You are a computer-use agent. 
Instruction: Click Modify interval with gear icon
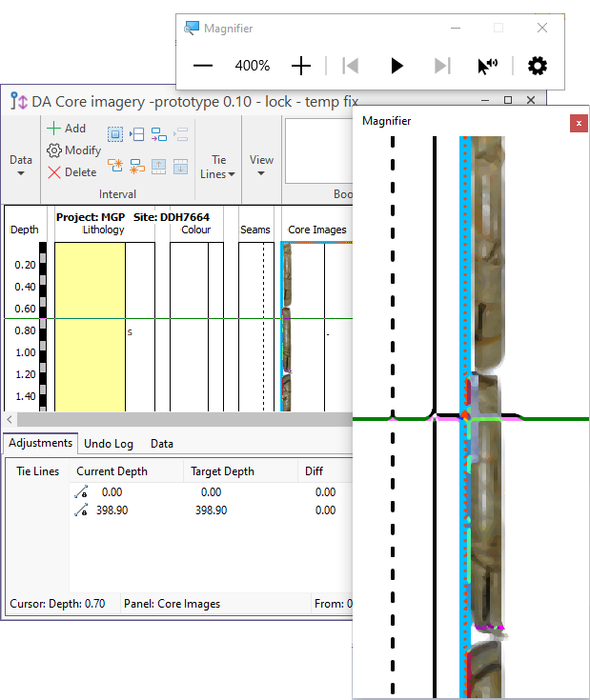tap(74, 150)
